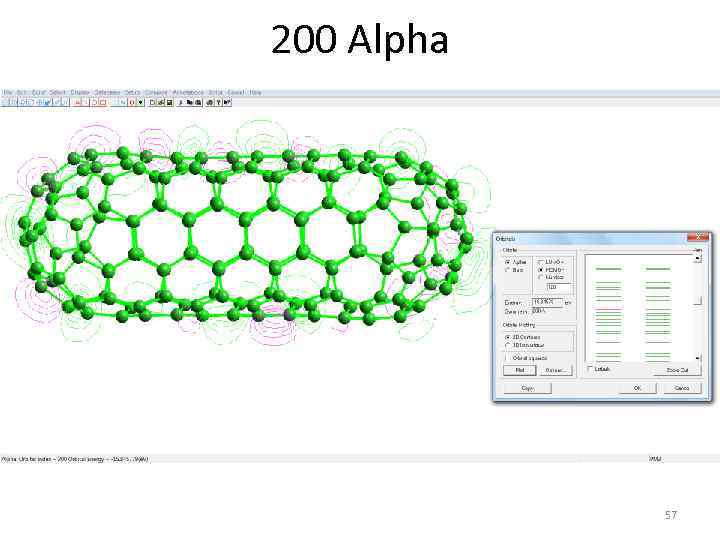
Task: Click the Orbitals dialog title bar
Action: (x=590, y=238)
